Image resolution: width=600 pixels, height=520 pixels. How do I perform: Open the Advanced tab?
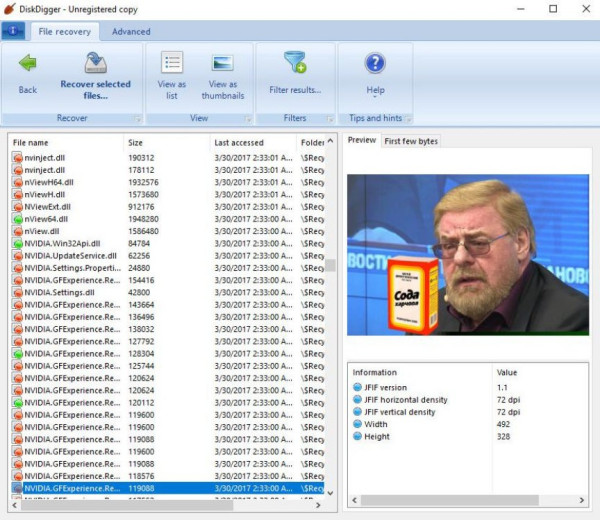coord(131,31)
